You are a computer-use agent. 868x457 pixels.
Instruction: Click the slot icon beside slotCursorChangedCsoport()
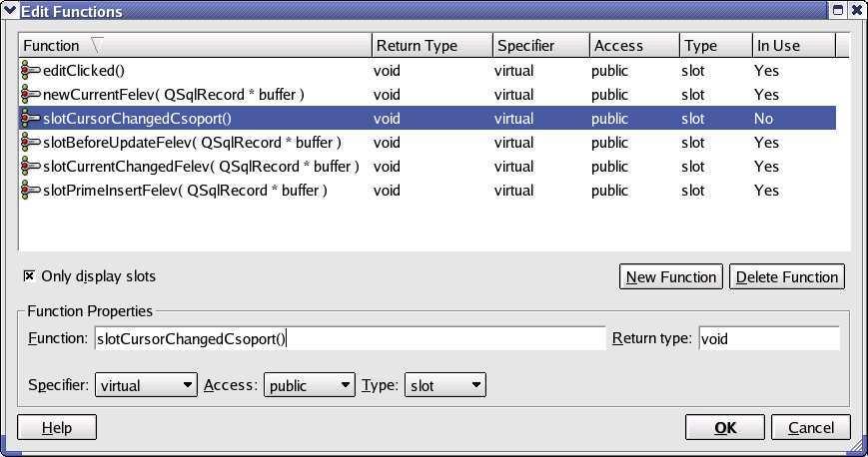tap(30, 118)
